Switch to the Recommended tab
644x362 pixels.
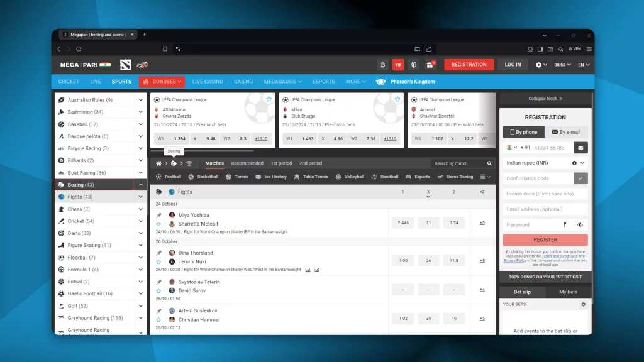247,163
